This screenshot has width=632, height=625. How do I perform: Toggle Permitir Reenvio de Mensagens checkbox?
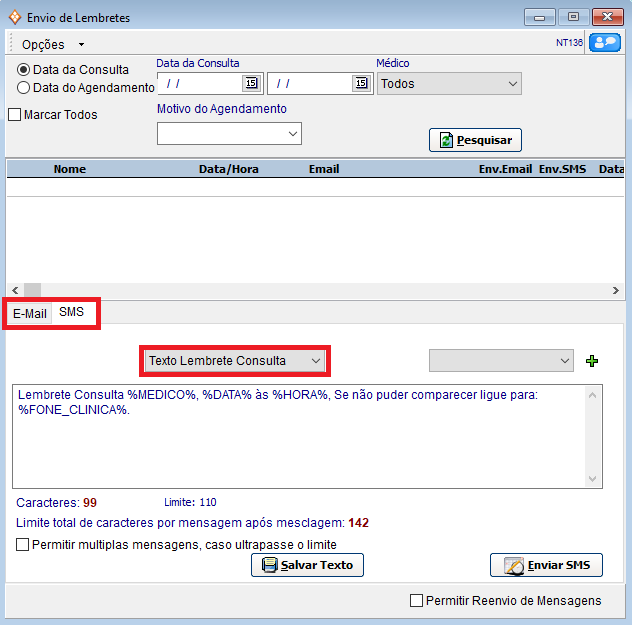pos(417,601)
